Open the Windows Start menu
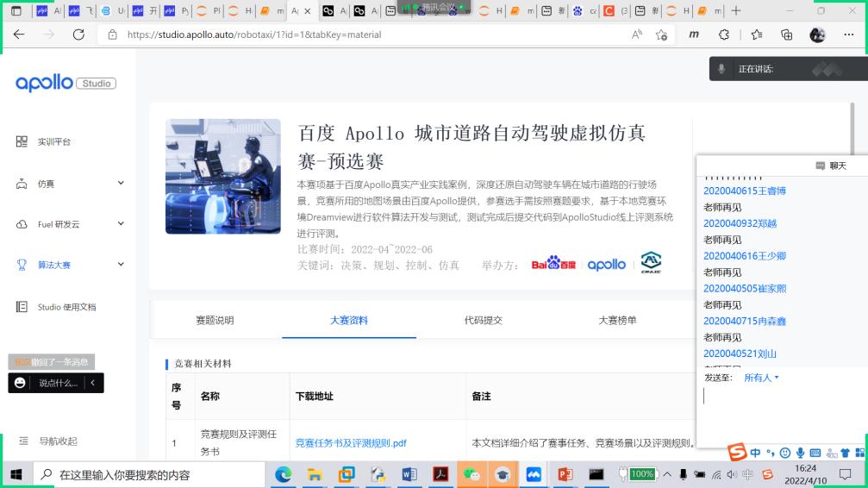The height and width of the screenshot is (488, 868). coord(16,475)
